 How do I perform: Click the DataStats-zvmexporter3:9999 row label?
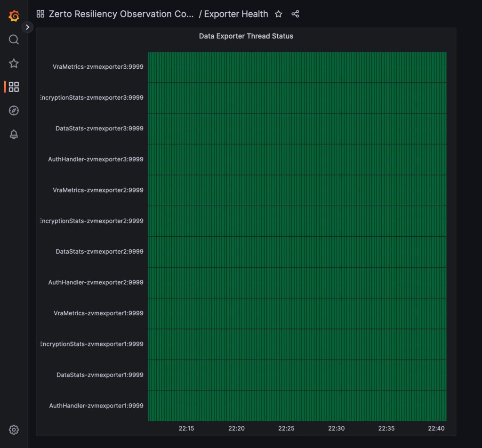click(99, 128)
